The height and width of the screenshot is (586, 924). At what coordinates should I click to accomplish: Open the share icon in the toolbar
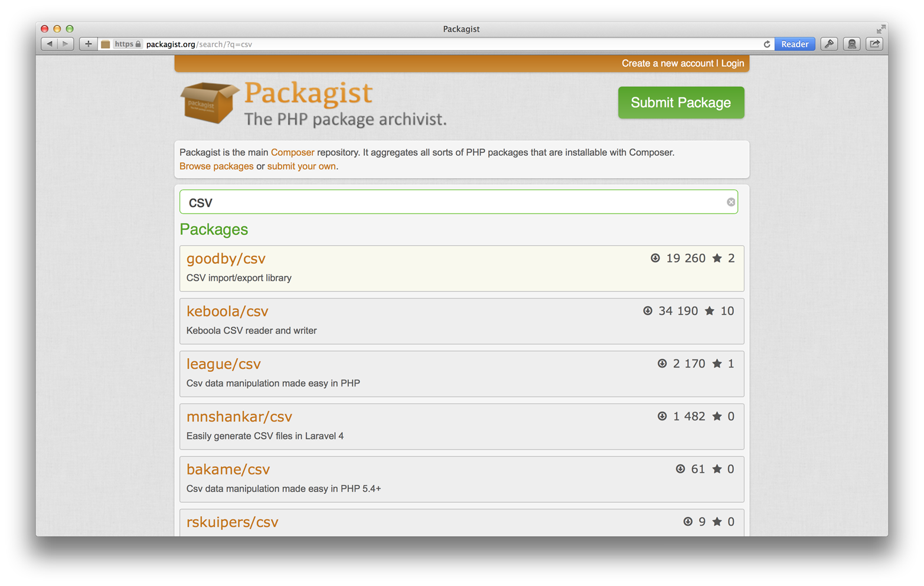pos(874,44)
